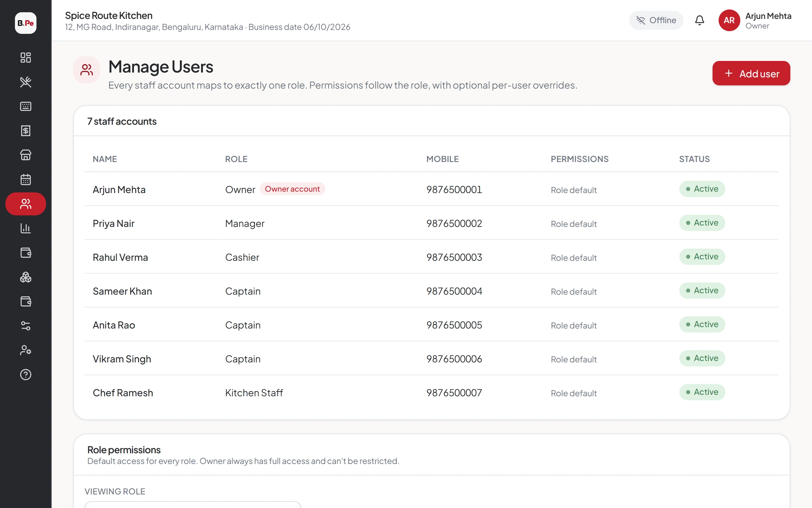Click the AR profile avatar
Viewport: 812px width, 508px height.
tap(729, 20)
